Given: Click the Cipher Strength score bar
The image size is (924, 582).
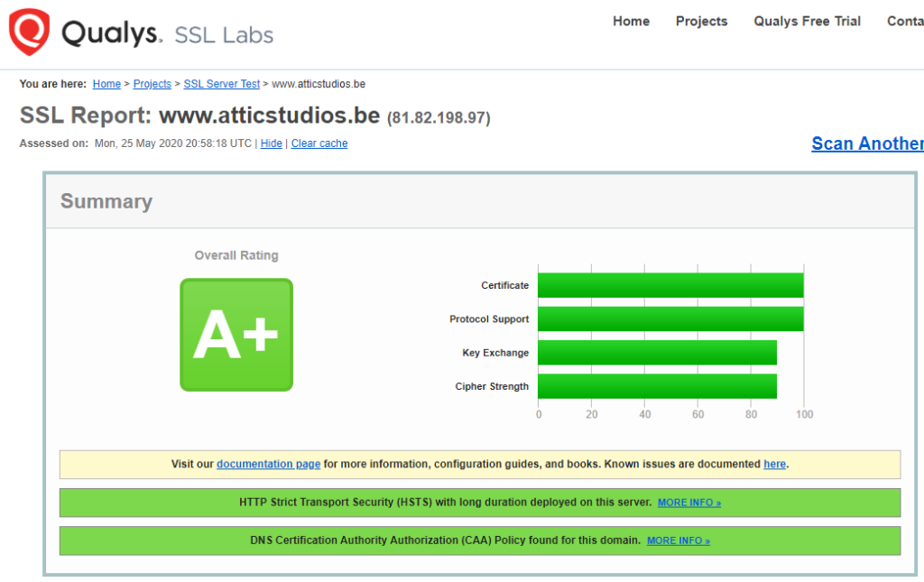Looking at the screenshot, I should [x=657, y=386].
